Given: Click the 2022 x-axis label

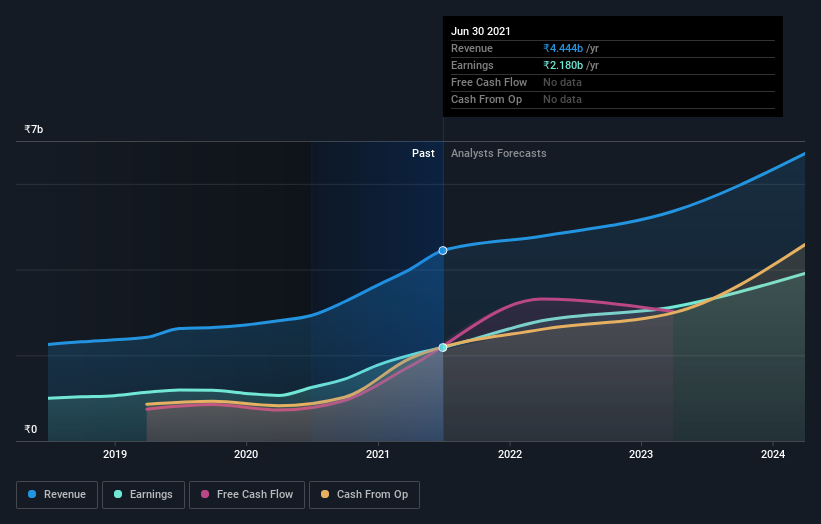Looking at the screenshot, I should (x=510, y=454).
